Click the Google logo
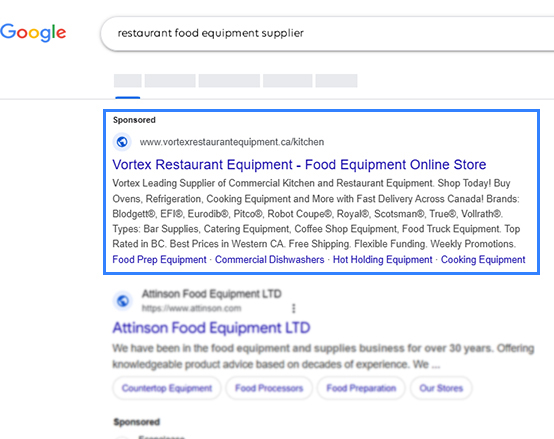Viewport: 554px width, 439px height. 33,33
